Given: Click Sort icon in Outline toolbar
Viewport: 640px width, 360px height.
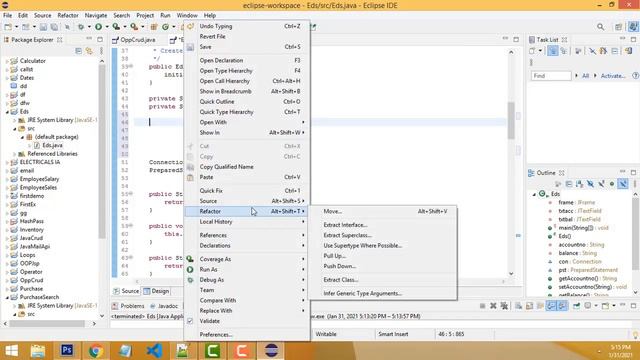Looking at the screenshot, I should click(x=580, y=184).
